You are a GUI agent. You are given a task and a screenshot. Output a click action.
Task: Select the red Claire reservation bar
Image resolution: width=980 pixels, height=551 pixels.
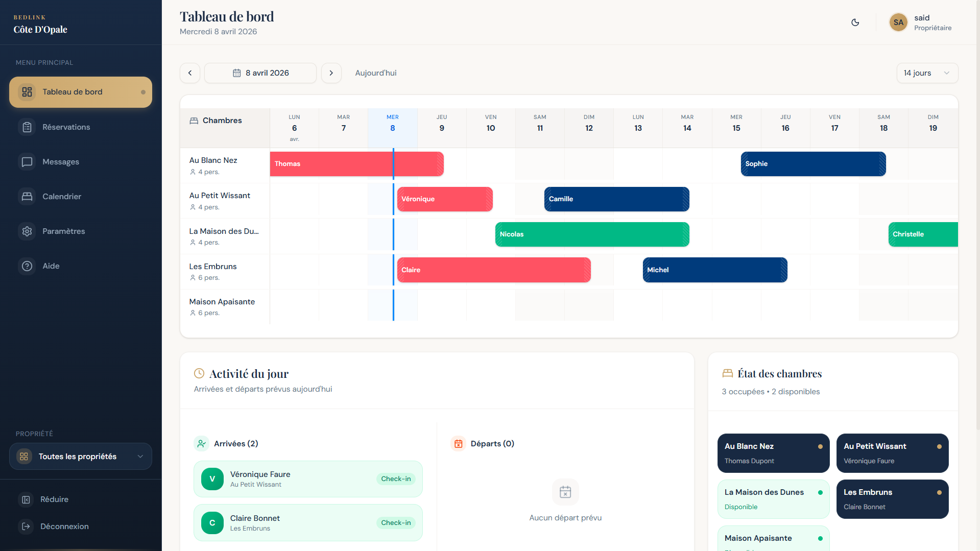(x=493, y=270)
